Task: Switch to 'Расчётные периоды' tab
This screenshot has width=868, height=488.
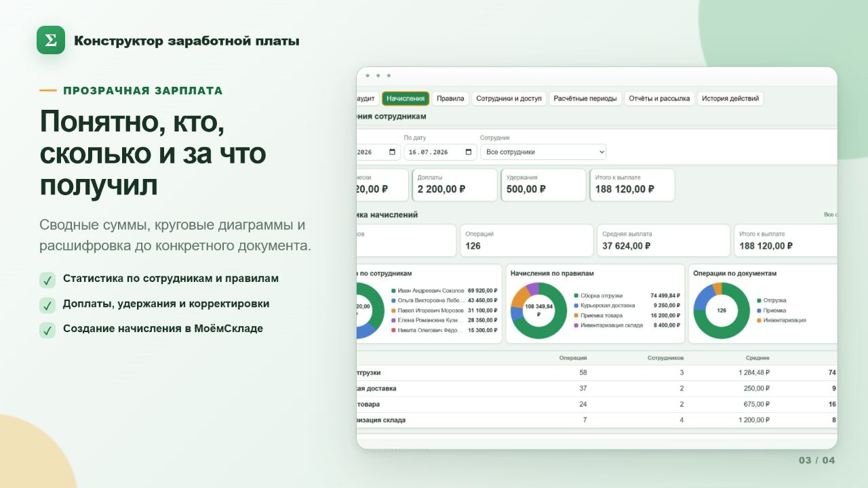Action: [585, 98]
